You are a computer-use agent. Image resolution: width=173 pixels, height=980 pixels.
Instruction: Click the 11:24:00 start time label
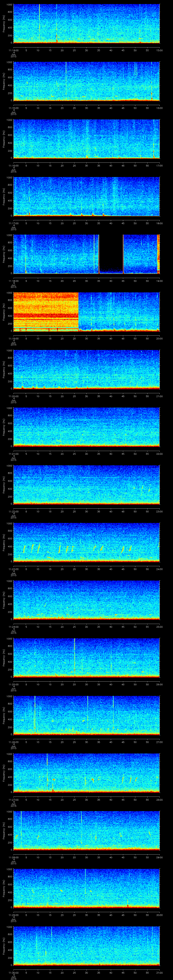[x=13, y=627]
